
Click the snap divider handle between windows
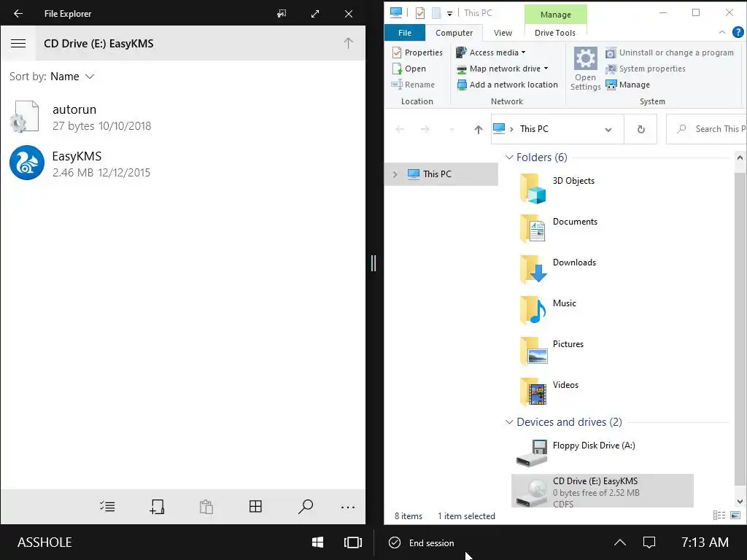(373, 262)
